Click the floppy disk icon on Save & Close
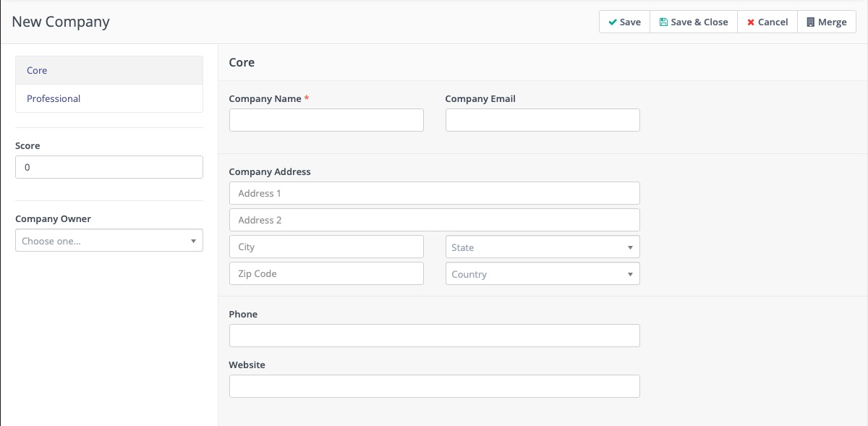 [x=662, y=22]
